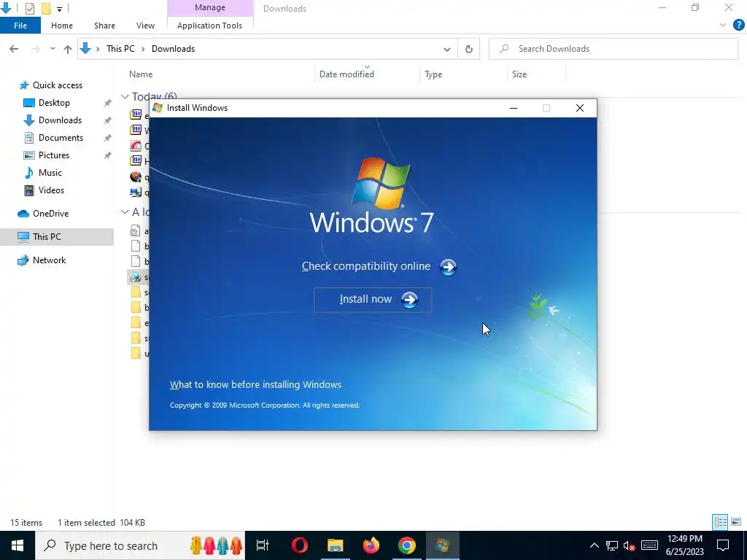Click the arrow icon inside Install now
The image size is (747, 560).
pyautogui.click(x=409, y=300)
